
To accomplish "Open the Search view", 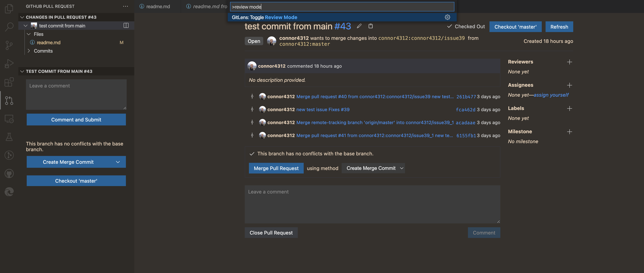I will (9, 27).
